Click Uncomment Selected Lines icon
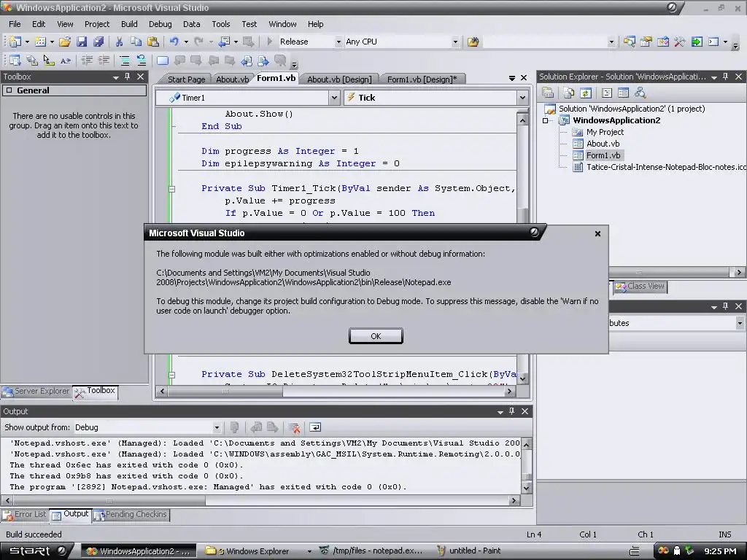Image resolution: width=747 pixels, height=560 pixels. 142,61
